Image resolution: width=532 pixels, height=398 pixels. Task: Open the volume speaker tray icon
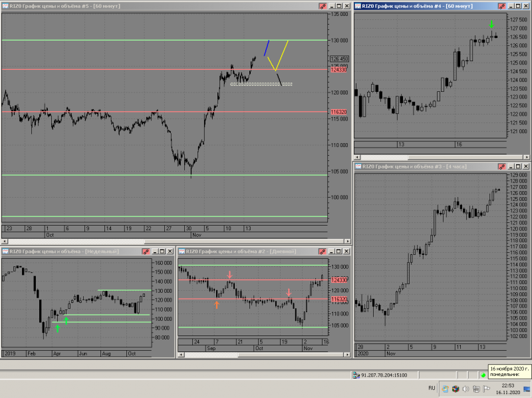pos(465,389)
